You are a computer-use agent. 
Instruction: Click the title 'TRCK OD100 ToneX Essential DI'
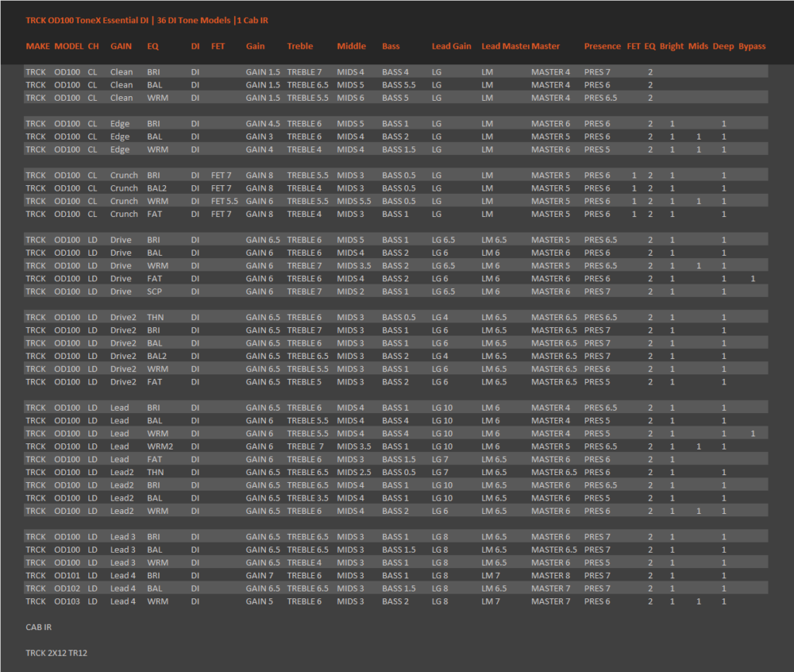click(x=87, y=20)
